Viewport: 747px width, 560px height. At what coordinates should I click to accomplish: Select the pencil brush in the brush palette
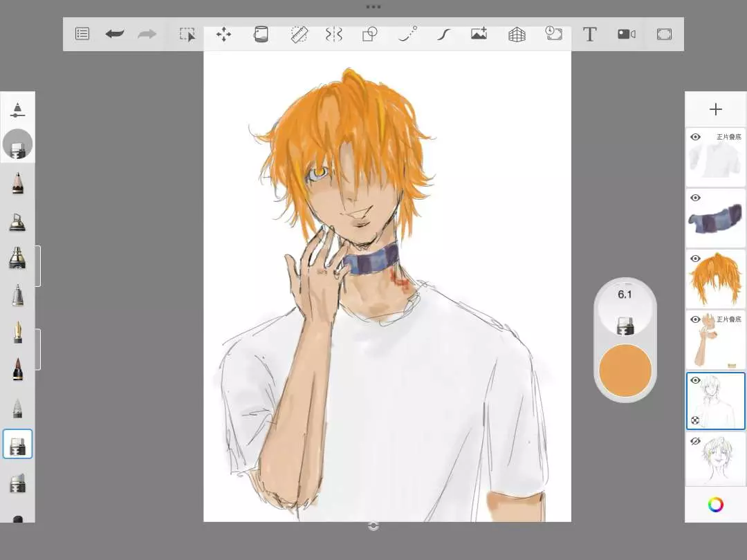[x=17, y=183]
